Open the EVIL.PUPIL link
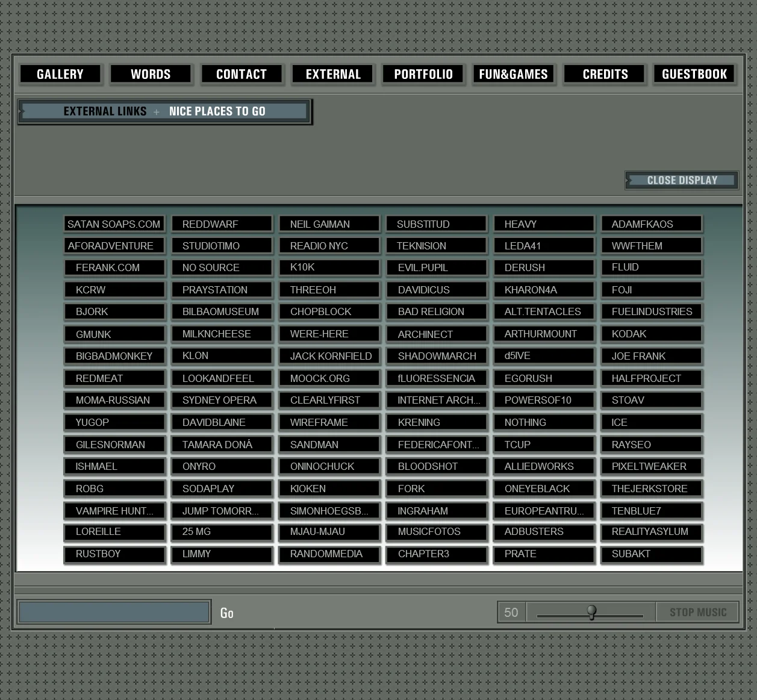Viewport: 757px width, 700px height. [x=437, y=267]
